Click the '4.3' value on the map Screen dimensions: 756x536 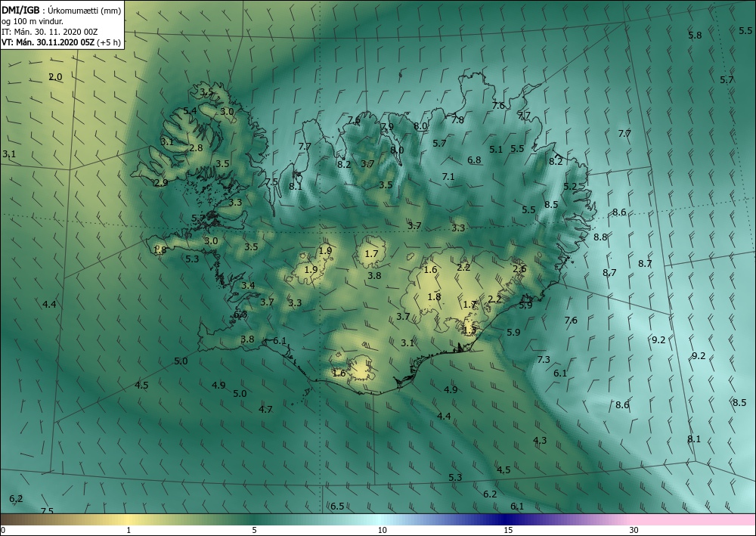[x=540, y=440]
